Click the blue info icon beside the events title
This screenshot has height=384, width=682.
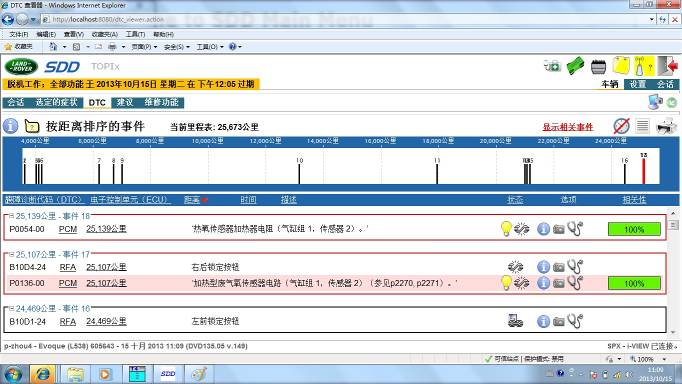point(10,126)
